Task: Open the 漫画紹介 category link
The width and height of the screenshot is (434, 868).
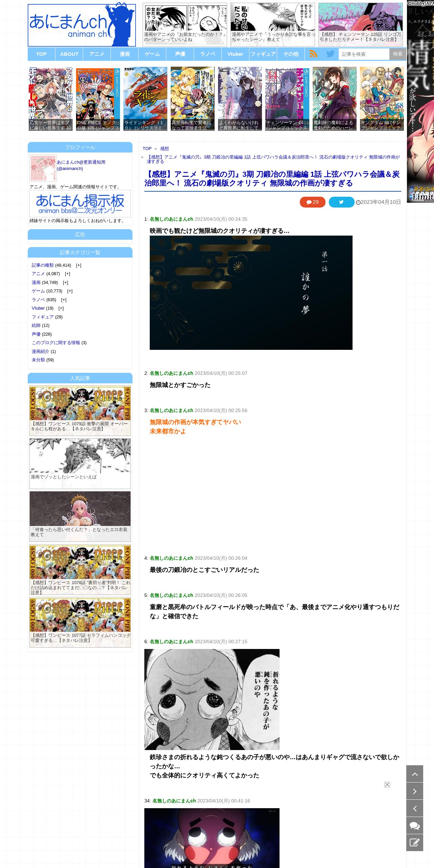Action: pyautogui.click(x=41, y=352)
